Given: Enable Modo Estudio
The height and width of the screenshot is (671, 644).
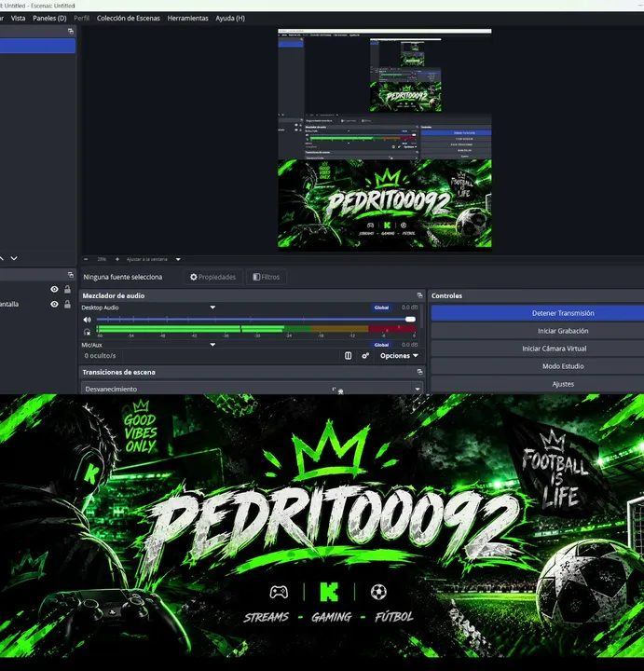Looking at the screenshot, I should click(x=538, y=366).
